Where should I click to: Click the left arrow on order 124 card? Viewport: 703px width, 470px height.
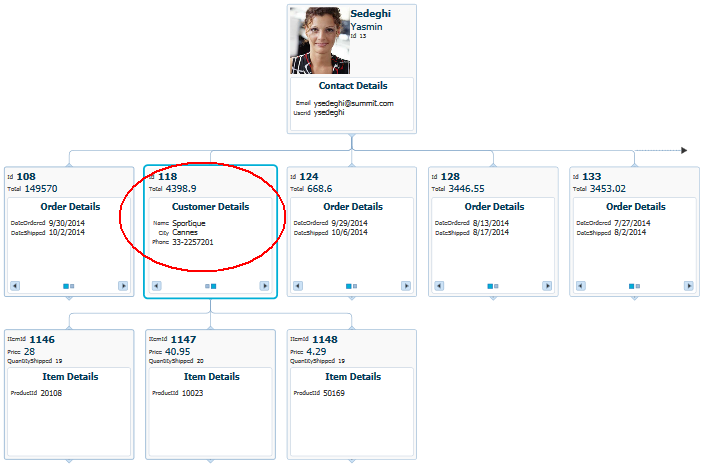298,286
